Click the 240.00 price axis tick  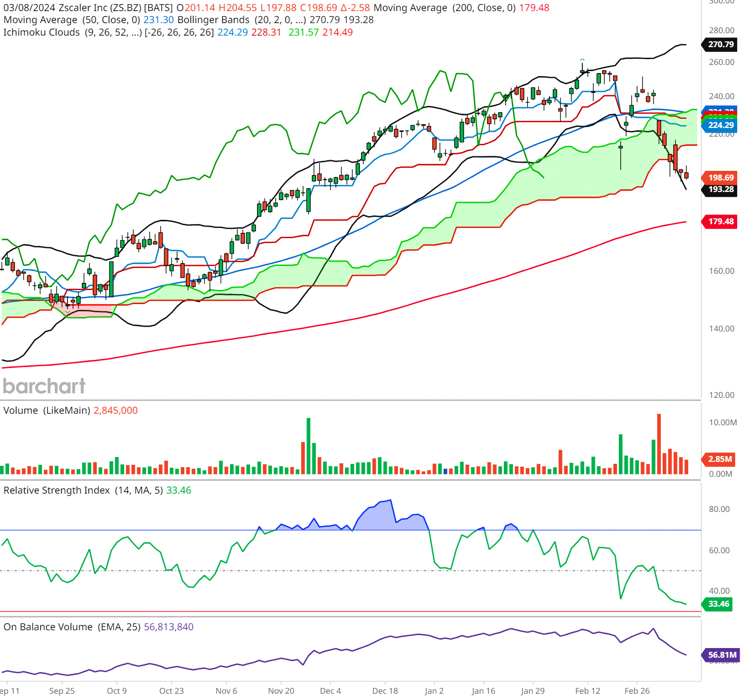722,97
